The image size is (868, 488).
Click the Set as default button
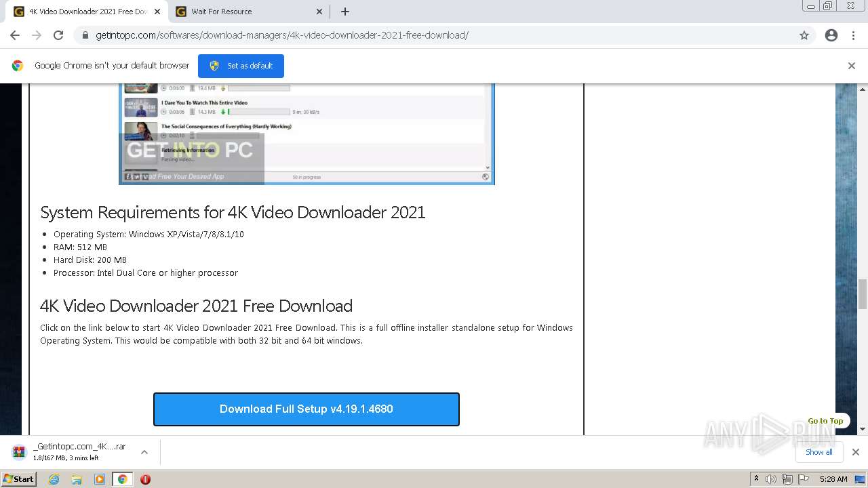tap(241, 66)
